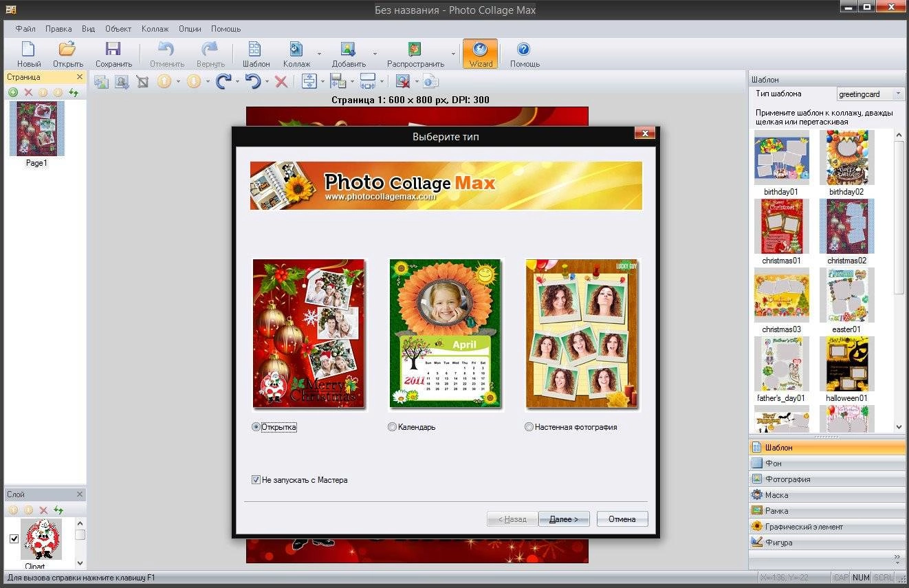The image size is (909, 588).
Task: Expand dropdown arrow beside align center icon
Action: (322, 82)
